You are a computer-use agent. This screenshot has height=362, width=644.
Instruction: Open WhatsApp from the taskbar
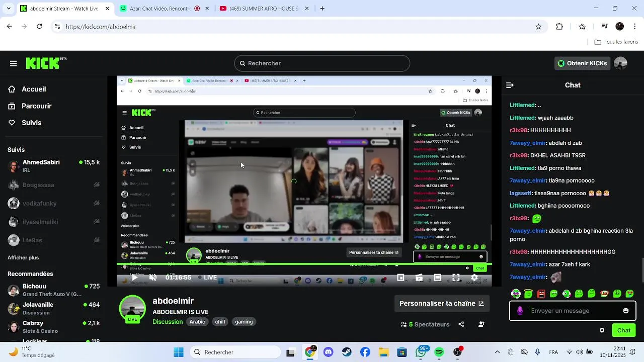tap(421, 352)
